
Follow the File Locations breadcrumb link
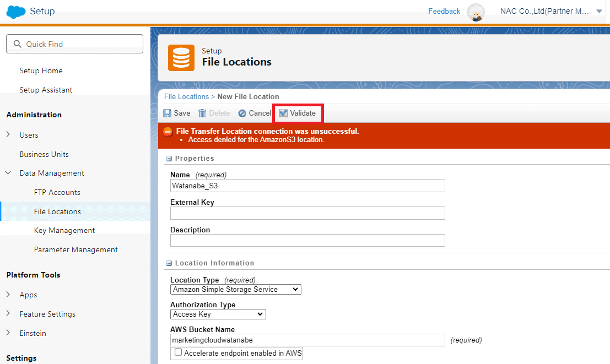[186, 96]
